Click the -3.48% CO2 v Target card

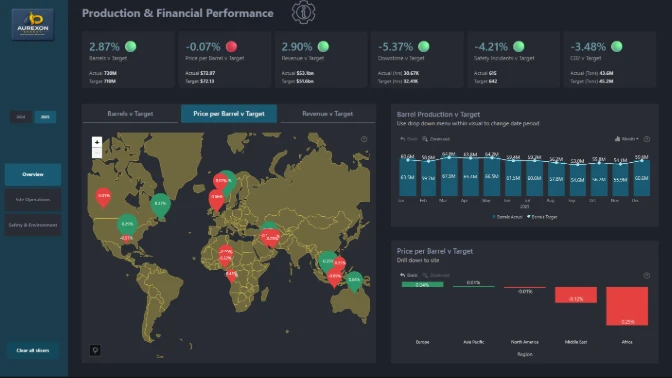pos(610,60)
